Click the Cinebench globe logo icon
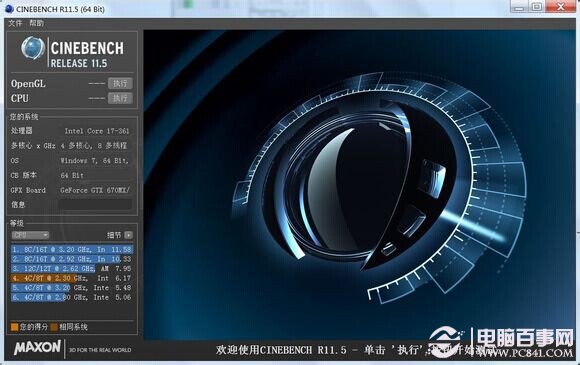Image resolution: width=580 pixels, height=365 pixels. click(33, 48)
